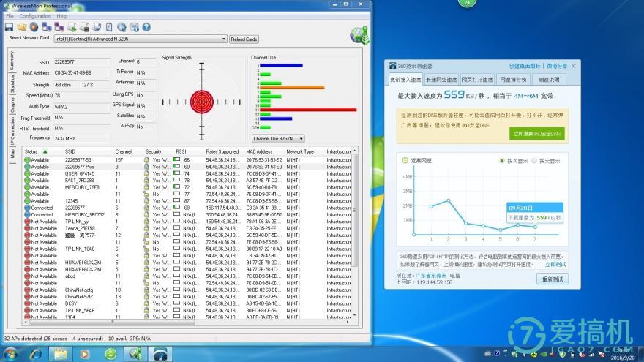Open Windows Explorer folder in taskbar
The height and width of the screenshot is (362, 644).
click(61, 354)
